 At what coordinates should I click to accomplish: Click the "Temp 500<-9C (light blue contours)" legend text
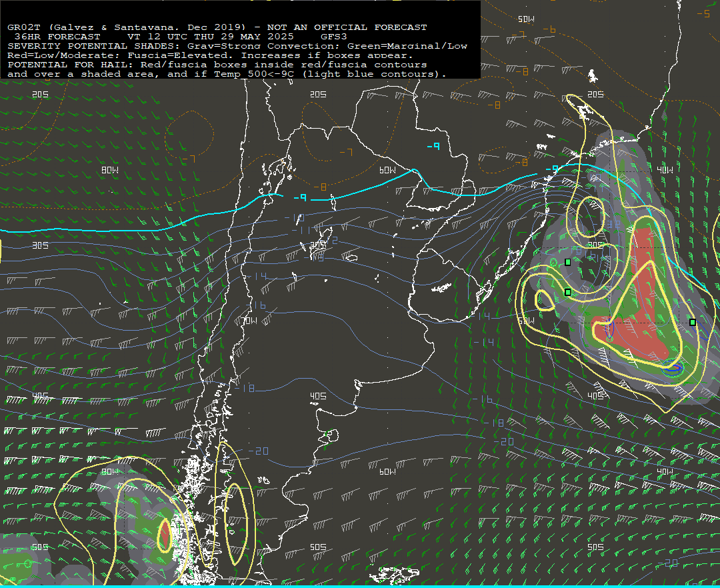click(x=330, y=74)
